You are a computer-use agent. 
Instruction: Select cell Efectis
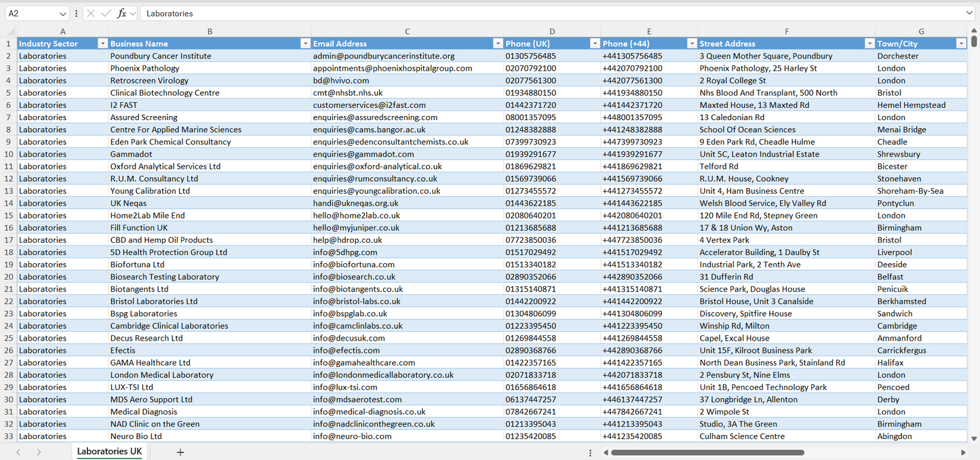coord(210,350)
